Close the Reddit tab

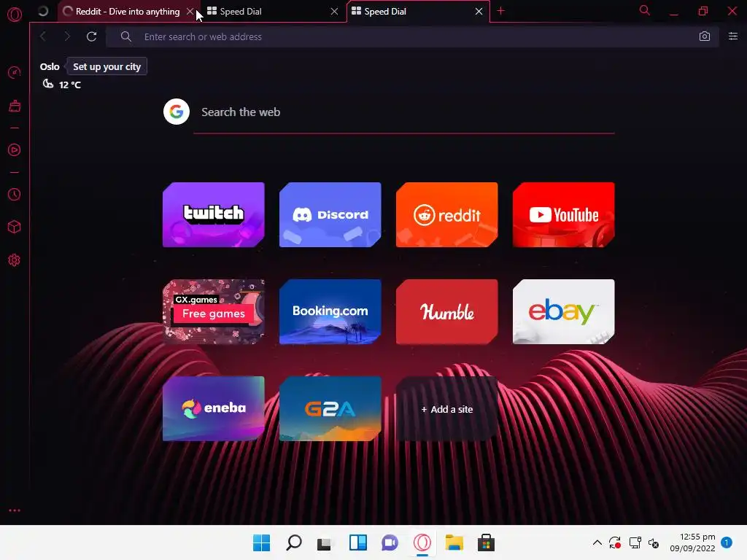pyautogui.click(x=190, y=12)
